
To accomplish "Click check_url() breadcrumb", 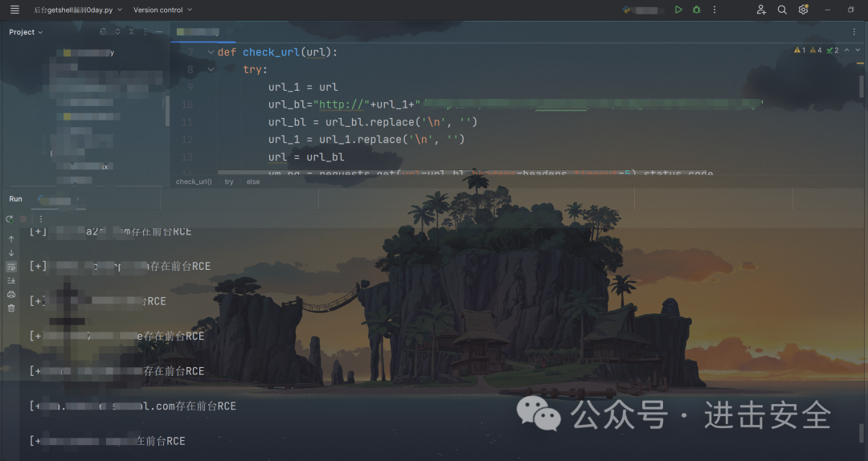I will point(194,182).
